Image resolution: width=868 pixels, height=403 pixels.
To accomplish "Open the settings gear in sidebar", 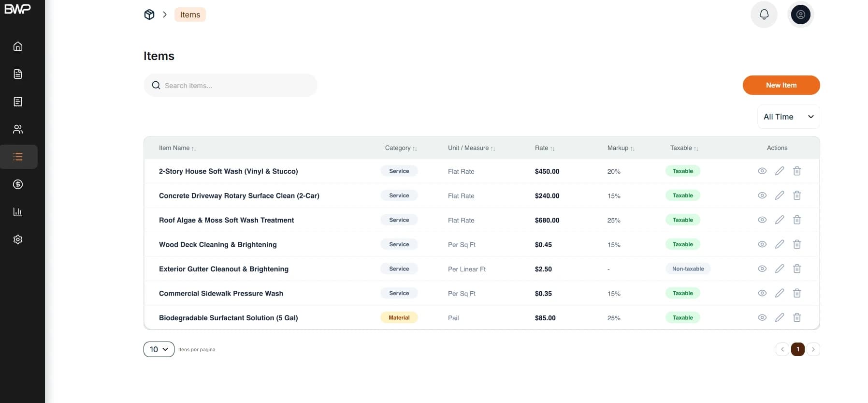I will (x=18, y=239).
